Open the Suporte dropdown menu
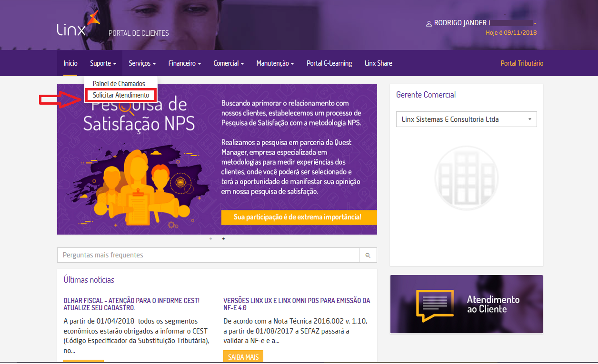 103,63
